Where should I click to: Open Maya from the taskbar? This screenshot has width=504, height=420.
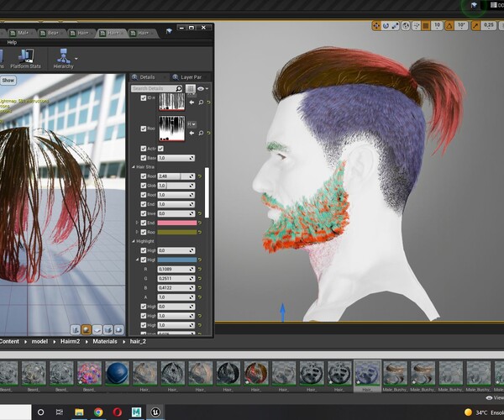tap(137, 412)
